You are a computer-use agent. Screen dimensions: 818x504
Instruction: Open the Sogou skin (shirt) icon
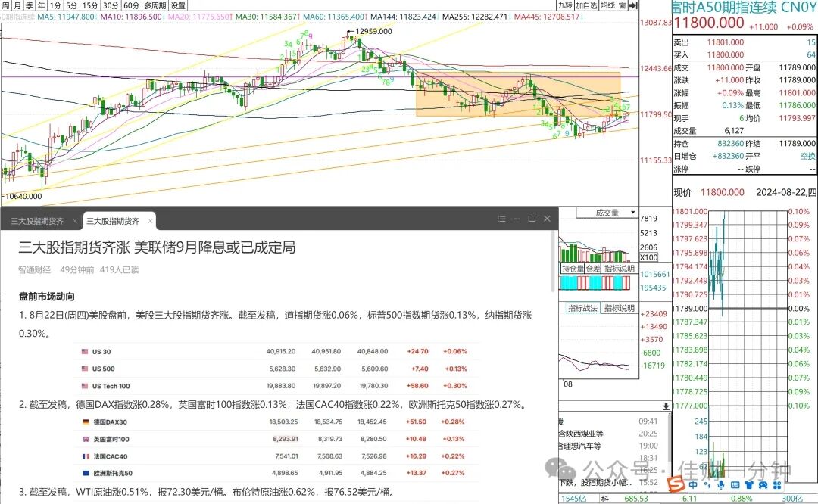tap(749, 485)
